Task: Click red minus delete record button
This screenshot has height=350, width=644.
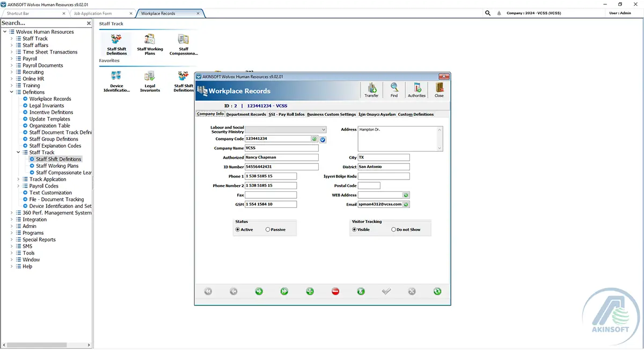Action: pyautogui.click(x=335, y=292)
